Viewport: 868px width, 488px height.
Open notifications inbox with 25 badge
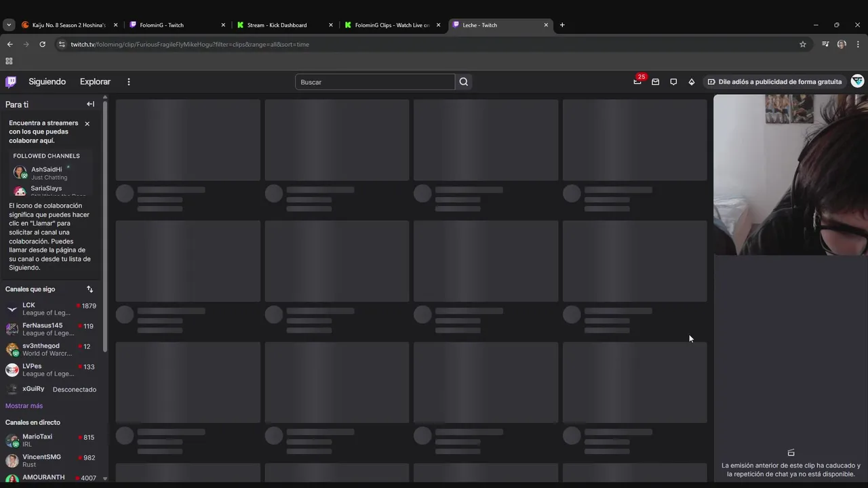tap(637, 81)
